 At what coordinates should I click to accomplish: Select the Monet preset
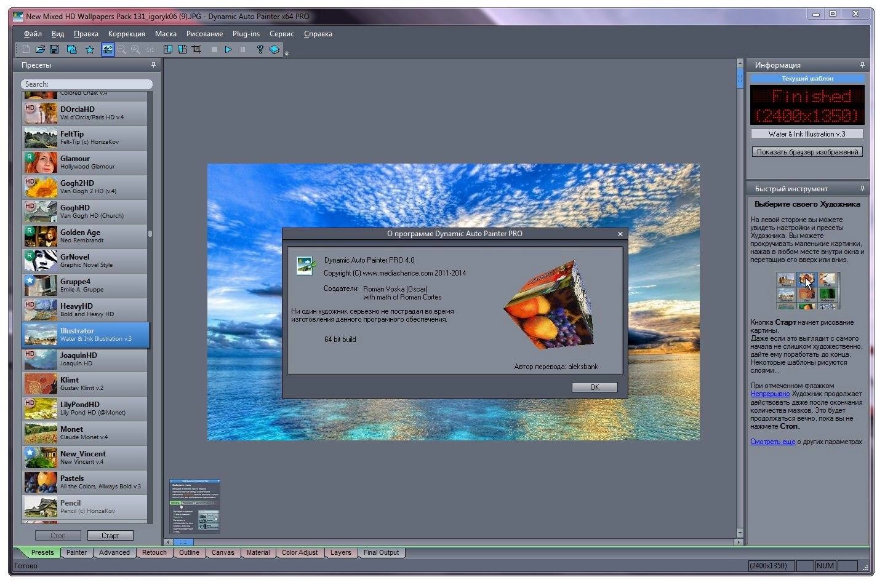(x=85, y=433)
